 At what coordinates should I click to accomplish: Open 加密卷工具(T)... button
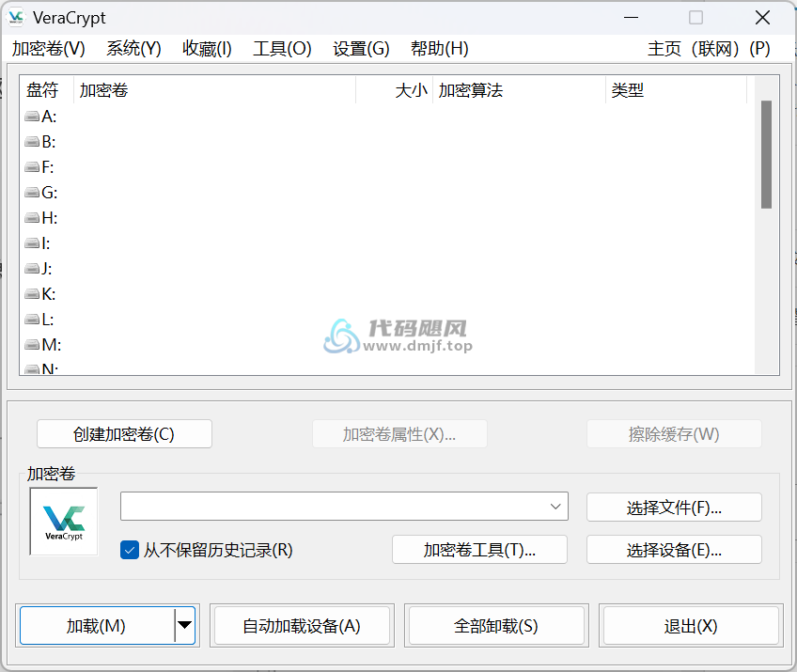(479, 550)
